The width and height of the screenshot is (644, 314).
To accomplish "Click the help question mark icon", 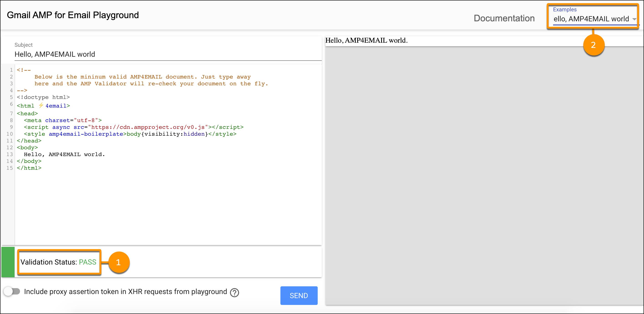I will pos(234,292).
